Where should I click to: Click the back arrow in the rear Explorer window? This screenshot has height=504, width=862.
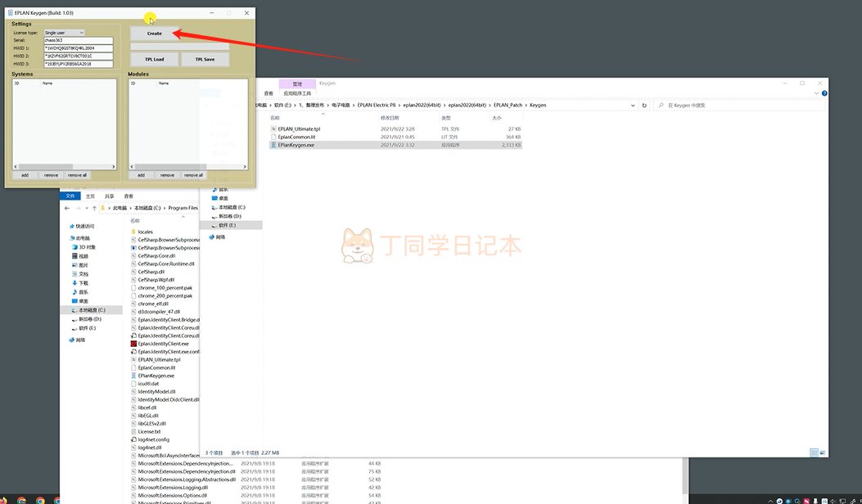pos(66,208)
